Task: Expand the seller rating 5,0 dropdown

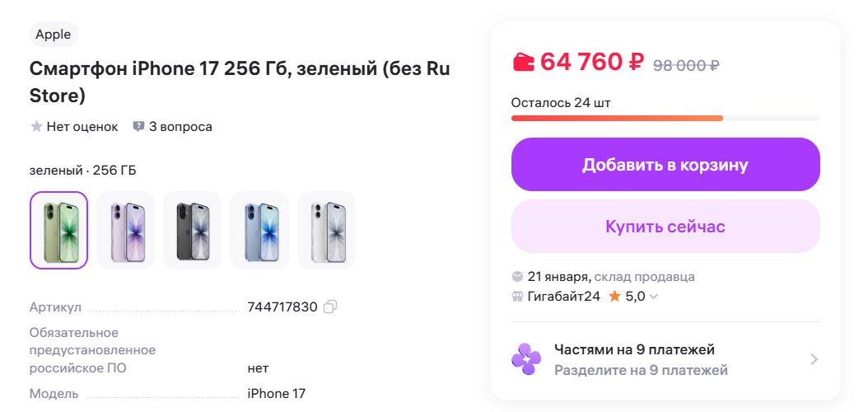Action: click(x=653, y=297)
